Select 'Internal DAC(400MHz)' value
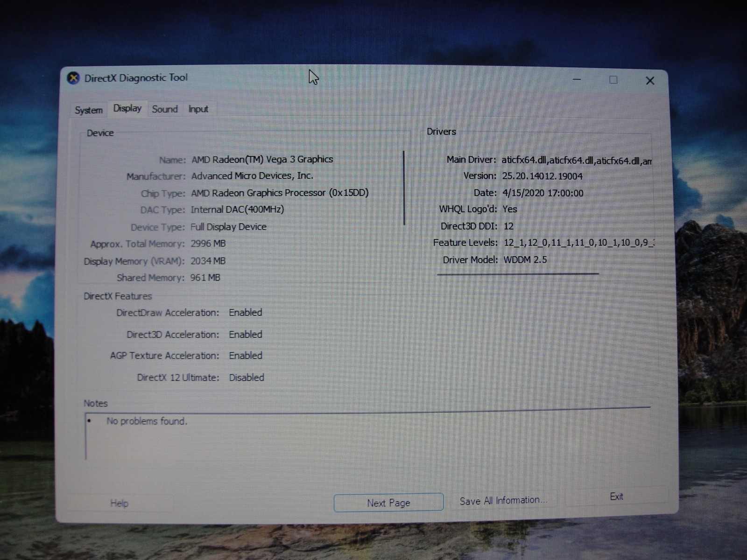747x560 pixels. tap(237, 210)
